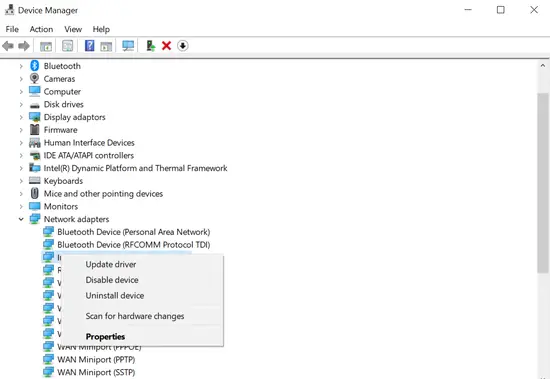Image resolution: width=550 pixels, height=379 pixels.
Task: Click the Display adaptors label
Action: point(74,117)
